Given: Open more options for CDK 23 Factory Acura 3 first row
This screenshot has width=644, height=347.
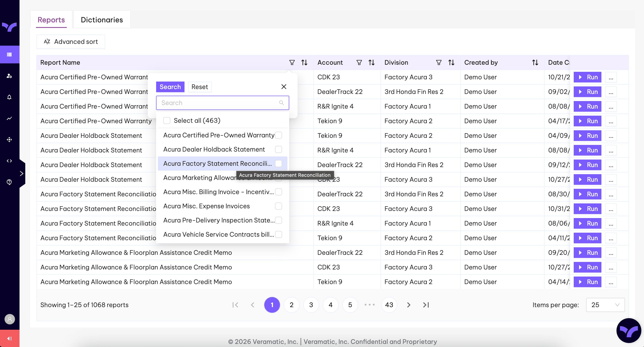Looking at the screenshot, I should click(x=611, y=77).
